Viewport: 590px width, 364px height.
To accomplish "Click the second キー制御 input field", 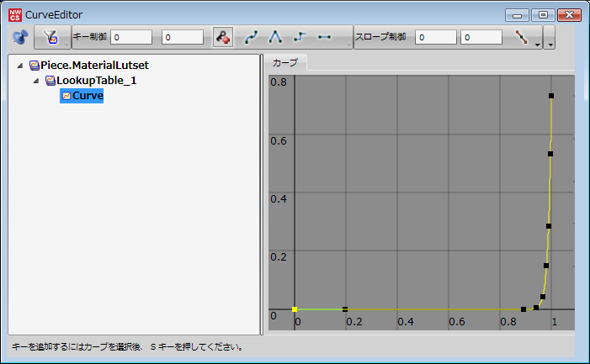I will (x=182, y=37).
